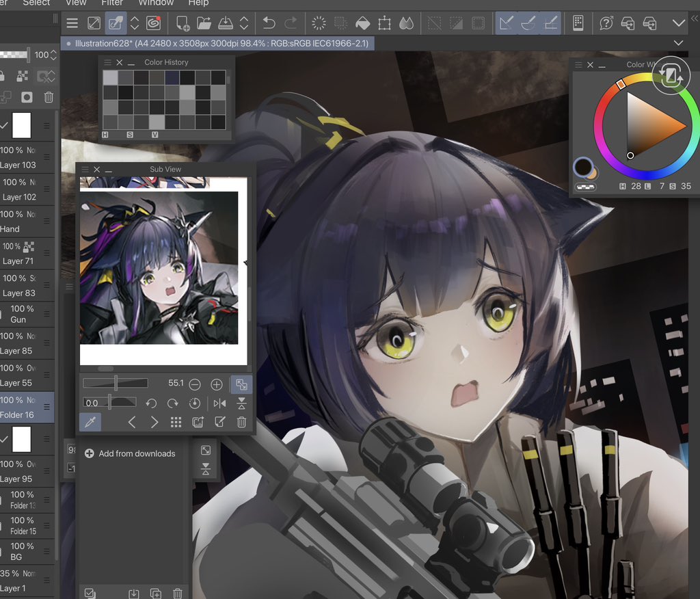Rotate Sub View image left
The image size is (700, 599).
coord(151,403)
